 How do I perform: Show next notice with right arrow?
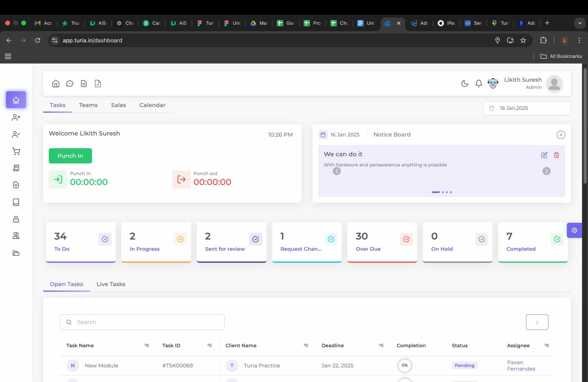546,171
